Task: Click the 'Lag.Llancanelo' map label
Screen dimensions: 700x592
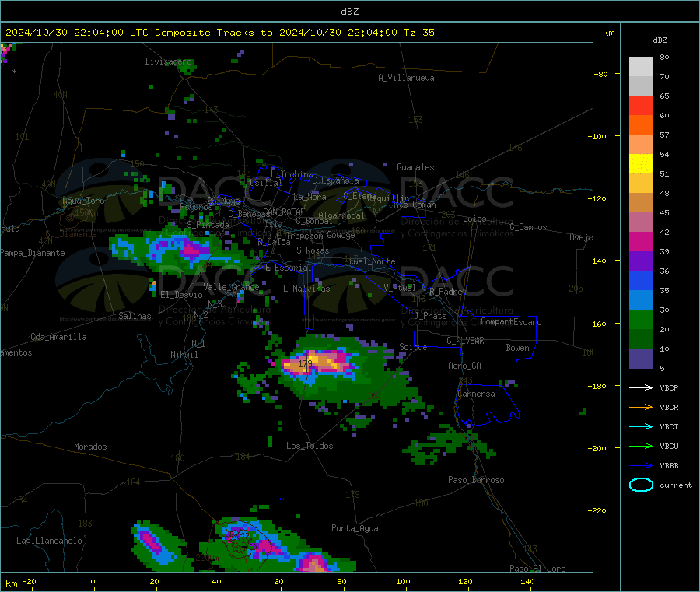Action: [49, 541]
